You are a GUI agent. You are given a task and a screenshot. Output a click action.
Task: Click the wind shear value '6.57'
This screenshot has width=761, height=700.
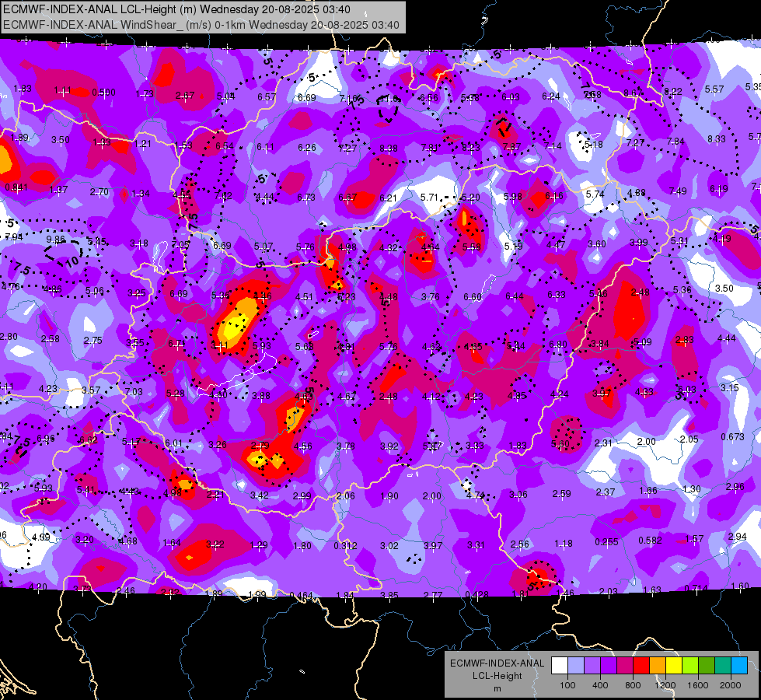coord(267,97)
